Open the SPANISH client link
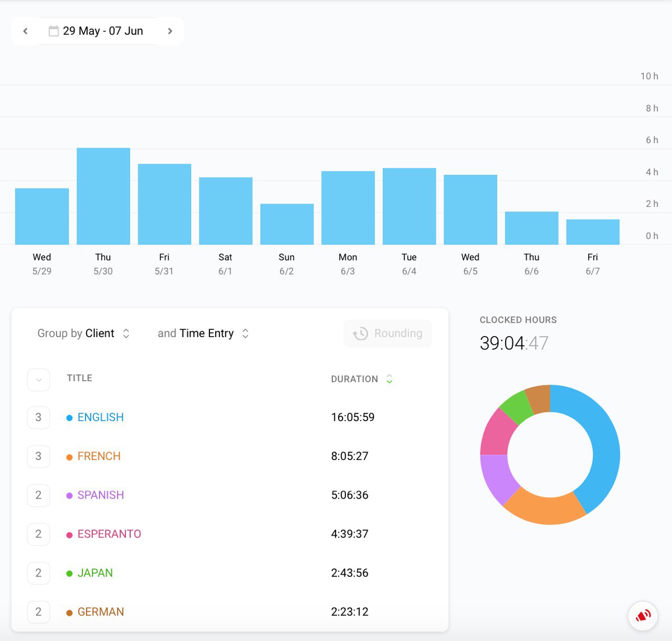This screenshot has height=641, width=672. pos(101,495)
